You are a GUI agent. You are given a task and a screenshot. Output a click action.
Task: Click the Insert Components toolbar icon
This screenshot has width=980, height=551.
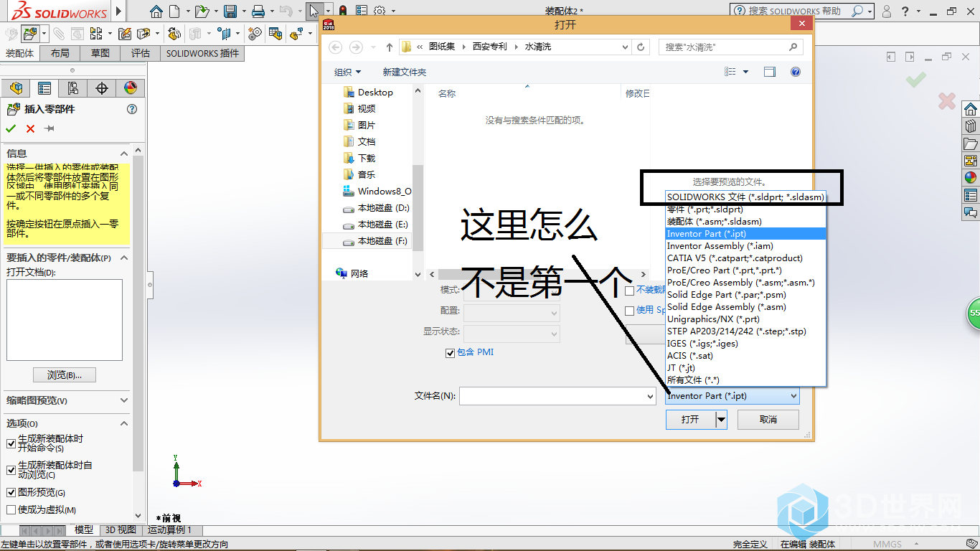click(30, 33)
